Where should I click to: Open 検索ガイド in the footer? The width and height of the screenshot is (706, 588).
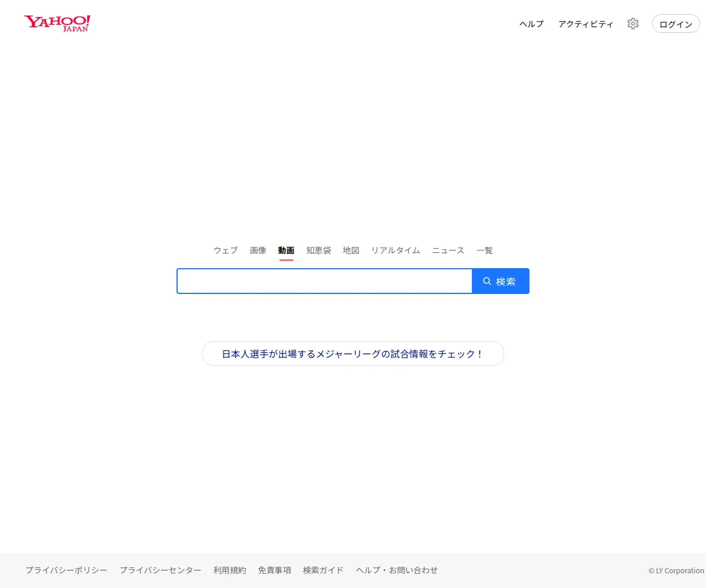[x=324, y=570]
